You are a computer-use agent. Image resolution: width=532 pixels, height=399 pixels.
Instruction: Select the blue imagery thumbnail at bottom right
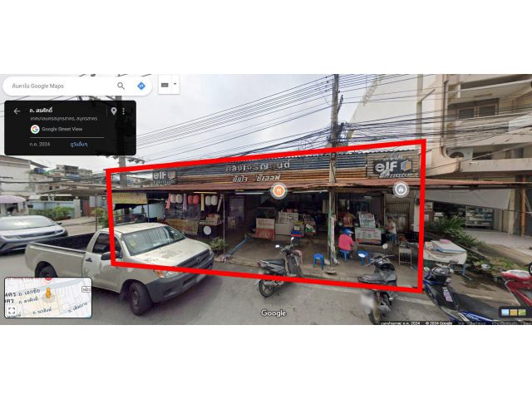[x=505, y=313]
